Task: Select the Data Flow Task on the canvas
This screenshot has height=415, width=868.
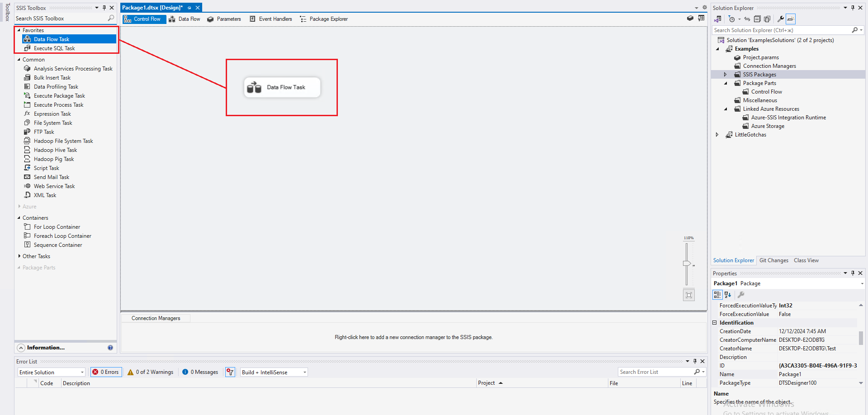Action: 282,87
